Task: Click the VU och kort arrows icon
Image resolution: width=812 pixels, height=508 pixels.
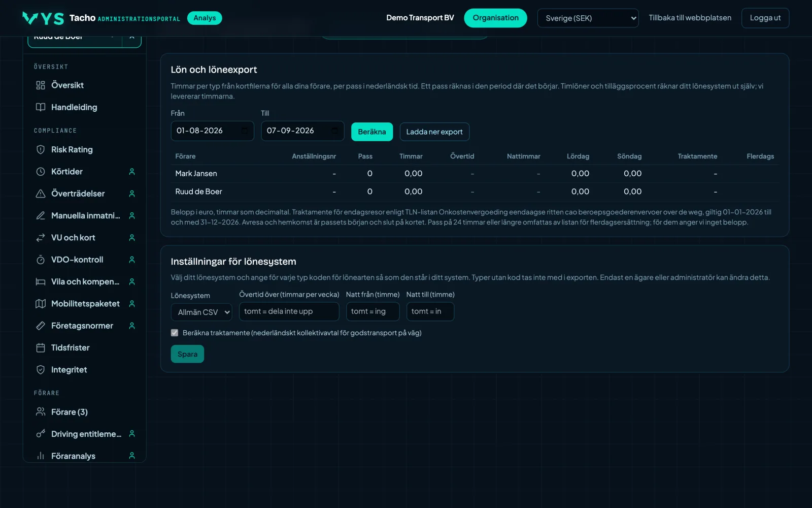Action: point(41,238)
